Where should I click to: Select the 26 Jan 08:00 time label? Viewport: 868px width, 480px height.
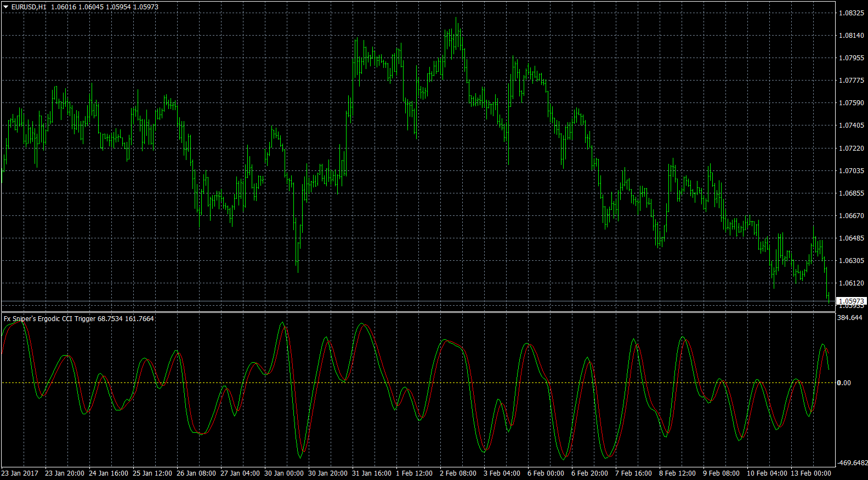pos(196,473)
